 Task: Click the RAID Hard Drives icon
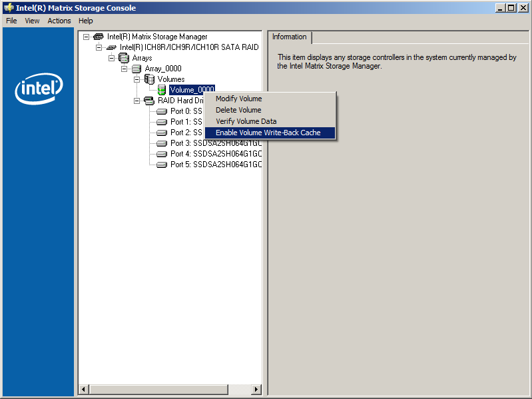pos(149,101)
